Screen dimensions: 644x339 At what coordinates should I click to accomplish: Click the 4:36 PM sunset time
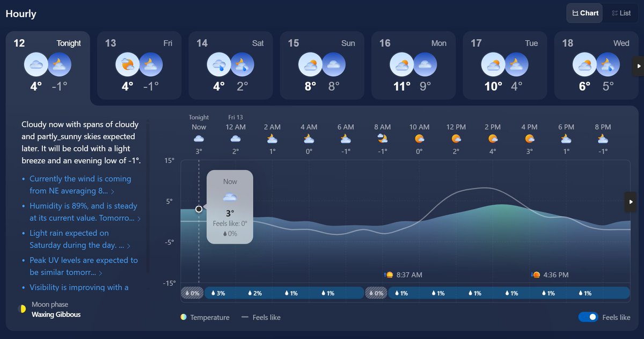point(556,275)
